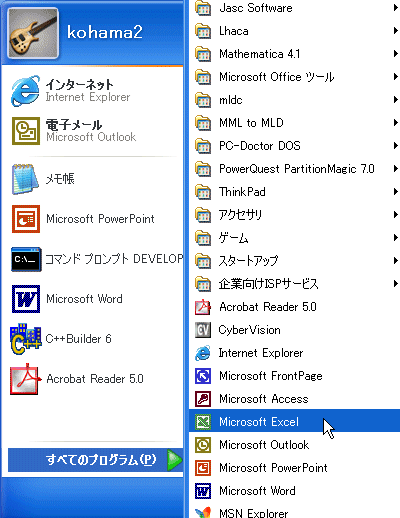
Task: Open the Microsoft Office ツール menu entry
Action: [295, 77]
